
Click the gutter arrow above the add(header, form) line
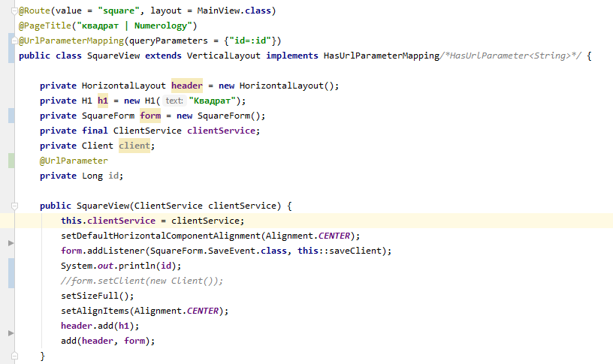coord(11,332)
